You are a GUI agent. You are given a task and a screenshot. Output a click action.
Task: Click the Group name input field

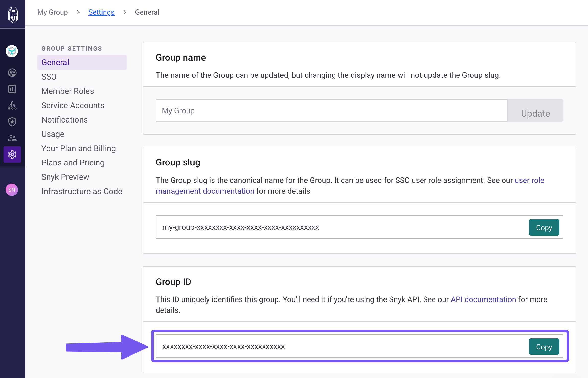[331, 111]
